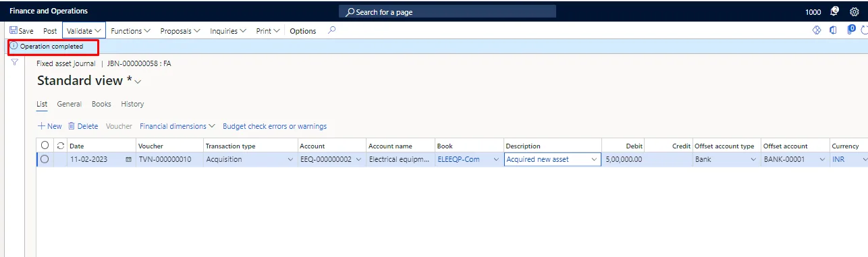The image size is (868, 257).
Task: Save the fixed asset journal
Action: click(x=22, y=31)
